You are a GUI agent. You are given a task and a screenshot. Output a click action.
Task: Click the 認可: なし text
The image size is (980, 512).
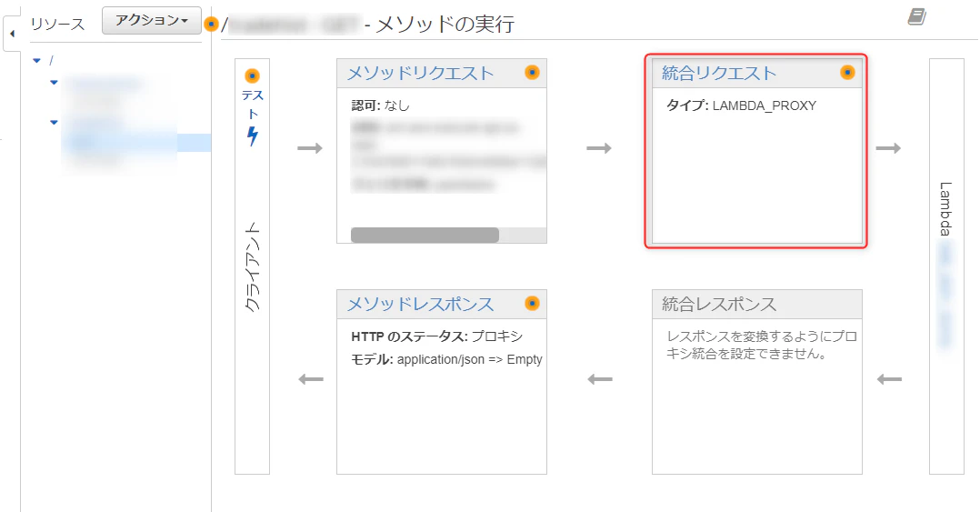380,105
